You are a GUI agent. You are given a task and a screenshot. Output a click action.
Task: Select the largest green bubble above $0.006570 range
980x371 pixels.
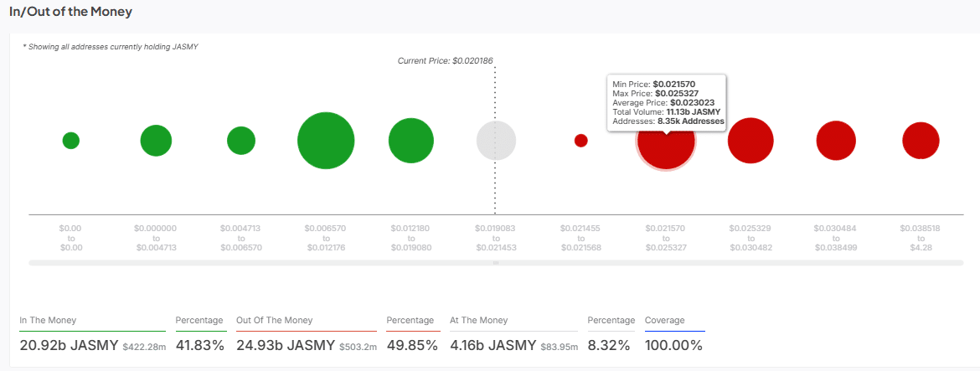point(326,141)
